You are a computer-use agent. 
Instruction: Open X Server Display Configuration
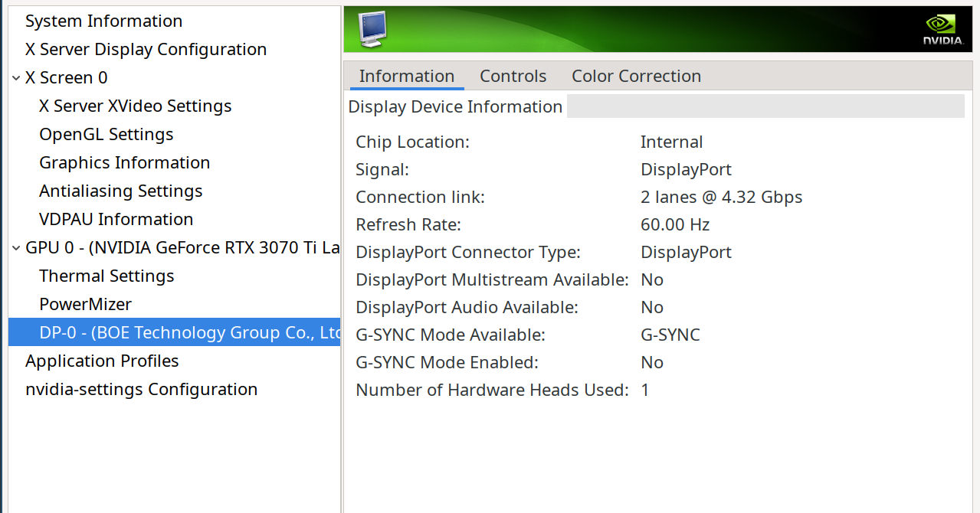(146, 49)
